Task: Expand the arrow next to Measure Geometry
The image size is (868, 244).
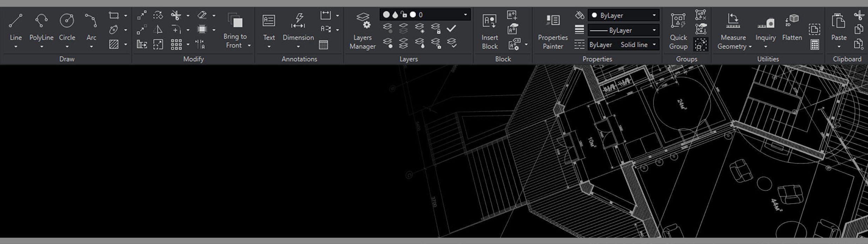Action: pos(750,47)
